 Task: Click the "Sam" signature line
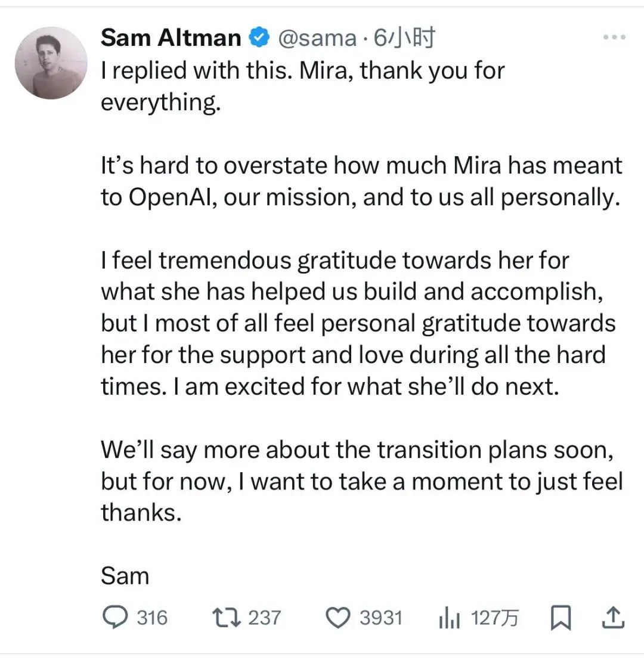tap(125, 576)
